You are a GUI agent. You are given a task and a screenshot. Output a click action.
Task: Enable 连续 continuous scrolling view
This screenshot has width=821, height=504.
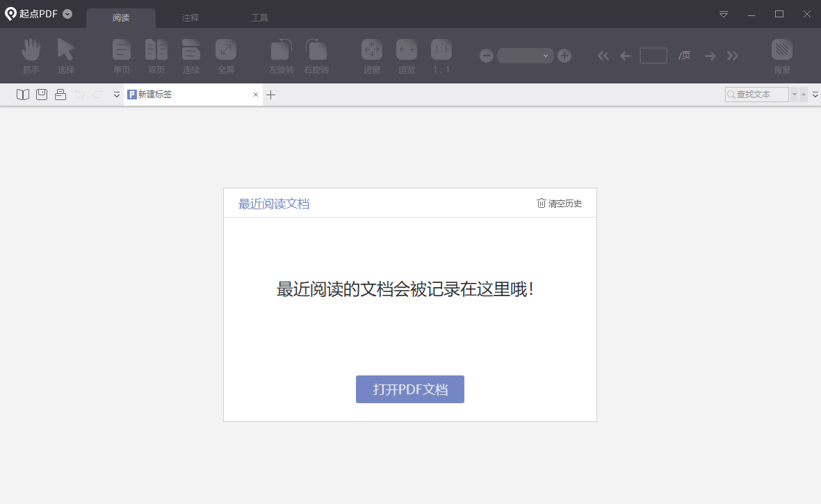[191, 56]
